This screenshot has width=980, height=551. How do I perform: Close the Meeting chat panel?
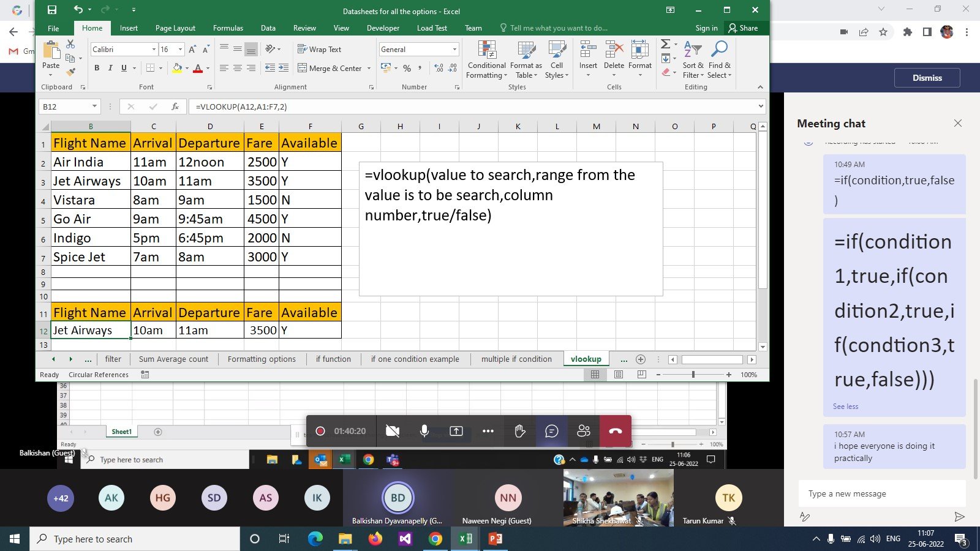click(x=958, y=123)
